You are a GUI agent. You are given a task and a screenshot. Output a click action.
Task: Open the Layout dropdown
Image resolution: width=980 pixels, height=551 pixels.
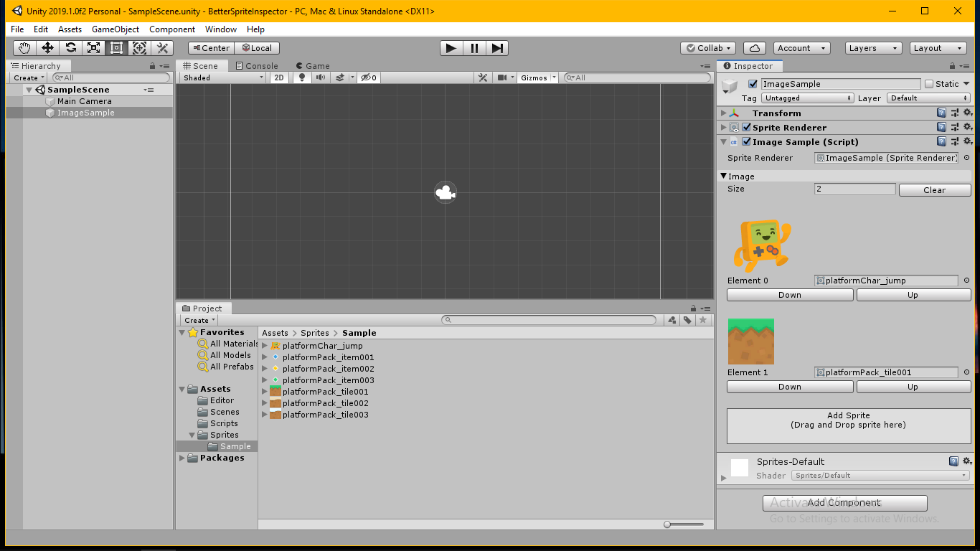point(938,48)
